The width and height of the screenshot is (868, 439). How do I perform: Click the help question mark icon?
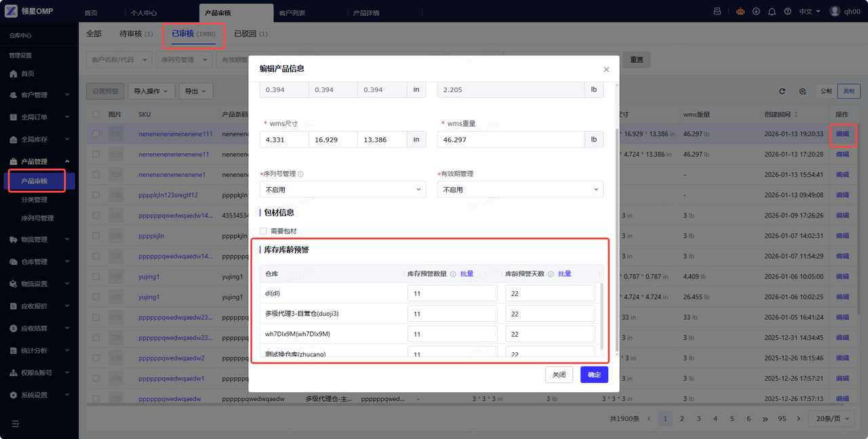787,12
